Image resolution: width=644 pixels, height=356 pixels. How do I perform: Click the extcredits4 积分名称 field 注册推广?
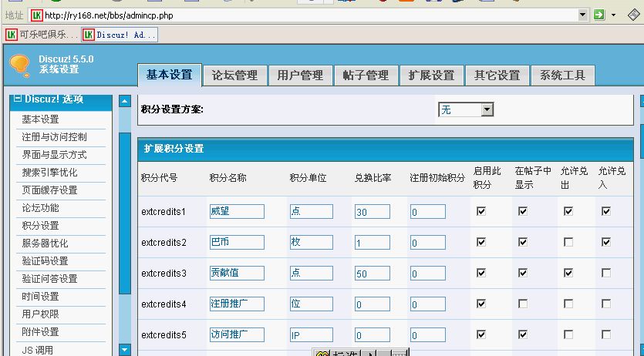pyautogui.click(x=237, y=304)
